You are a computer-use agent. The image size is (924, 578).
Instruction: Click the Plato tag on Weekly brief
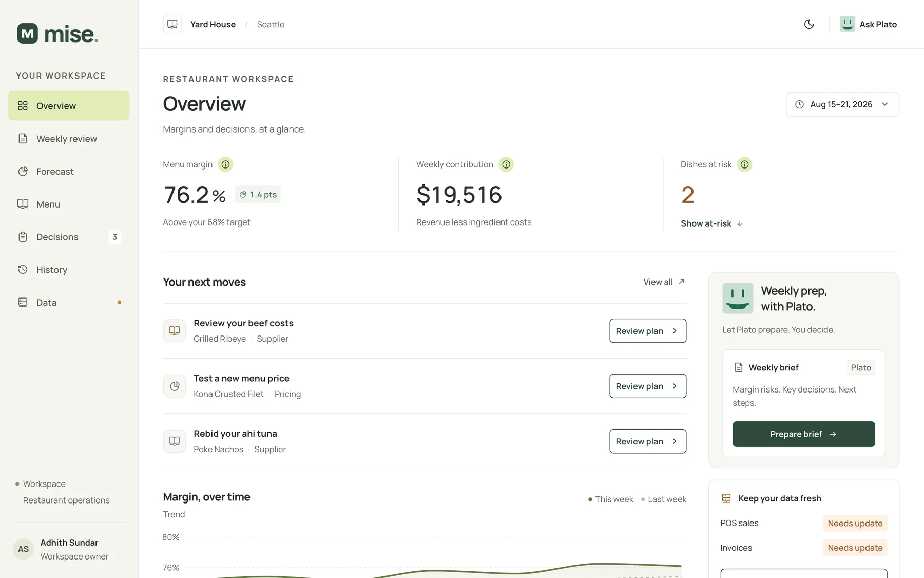[x=861, y=367]
